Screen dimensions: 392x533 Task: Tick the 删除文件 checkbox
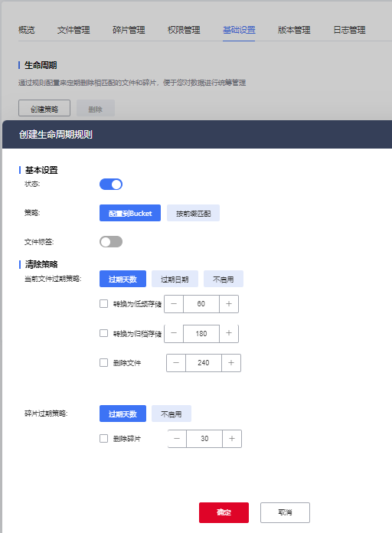103,363
